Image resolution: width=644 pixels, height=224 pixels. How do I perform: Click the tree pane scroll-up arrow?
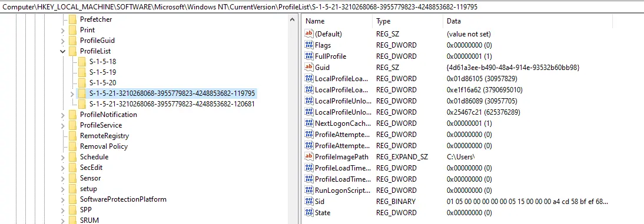tap(293, 19)
